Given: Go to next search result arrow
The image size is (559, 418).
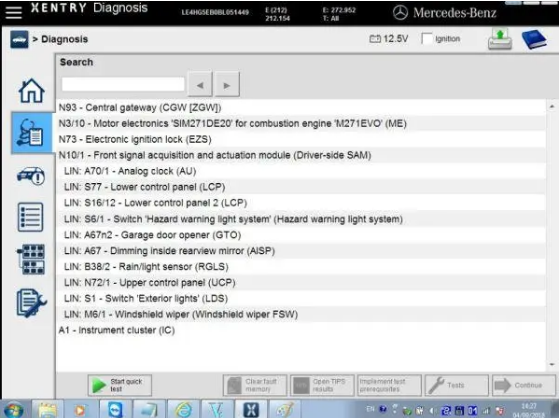Looking at the screenshot, I should 227,85.
